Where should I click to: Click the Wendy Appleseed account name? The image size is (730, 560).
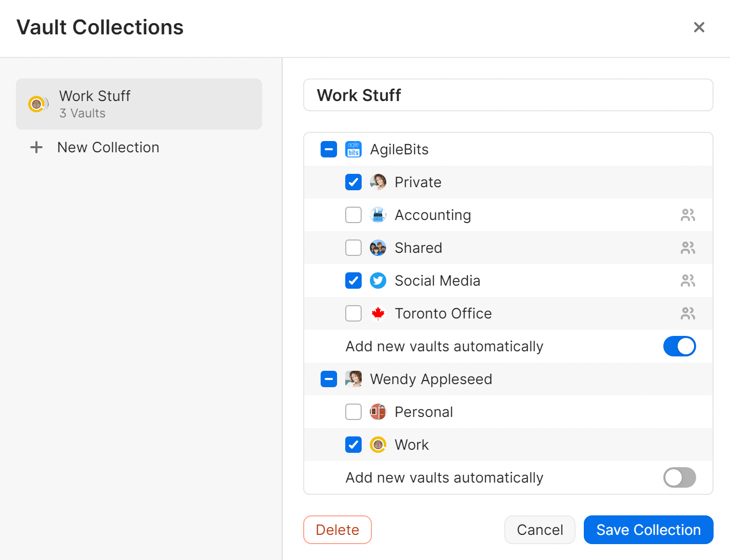[x=431, y=379]
